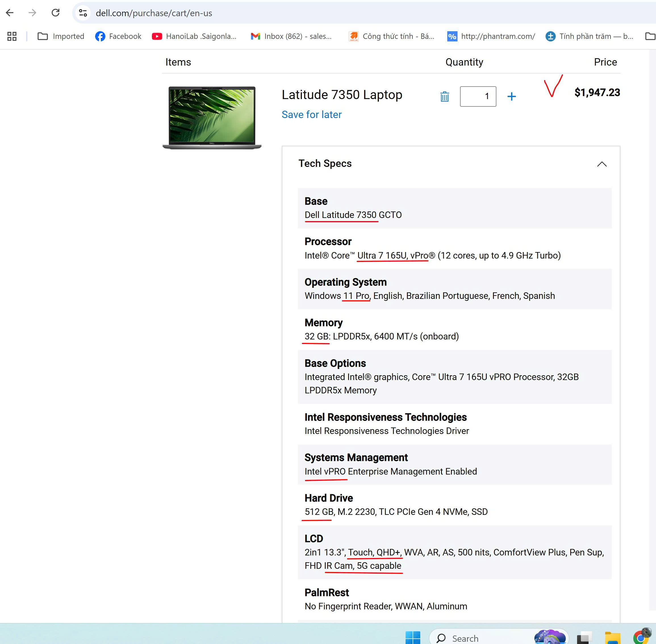Open the colorful widget icon in taskbar search
The width and height of the screenshot is (656, 644).
click(x=550, y=637)
